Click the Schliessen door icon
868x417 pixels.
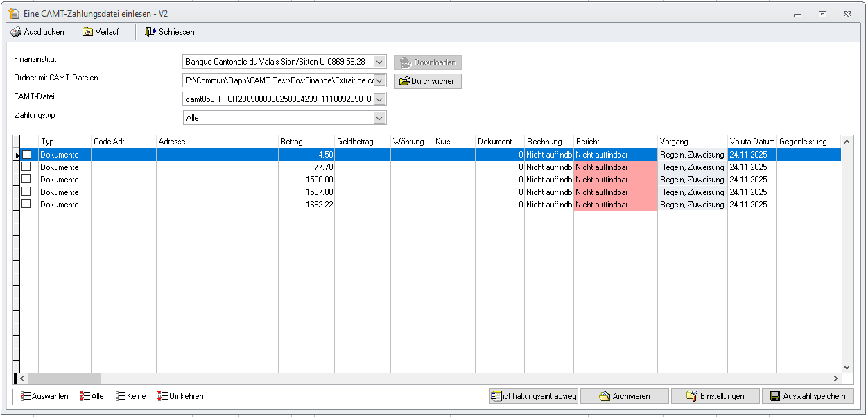click(150, 32)
